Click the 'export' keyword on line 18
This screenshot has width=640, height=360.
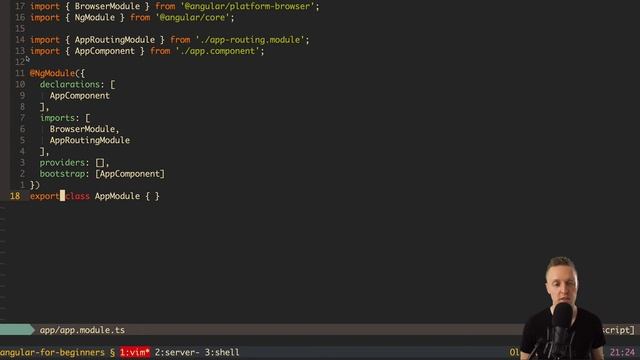(x=44, y=196)
